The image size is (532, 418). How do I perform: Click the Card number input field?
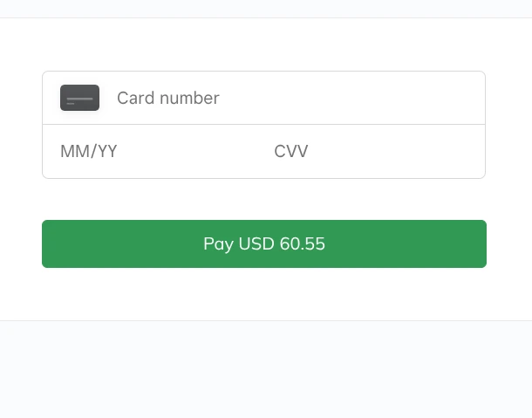coord(288,98)
